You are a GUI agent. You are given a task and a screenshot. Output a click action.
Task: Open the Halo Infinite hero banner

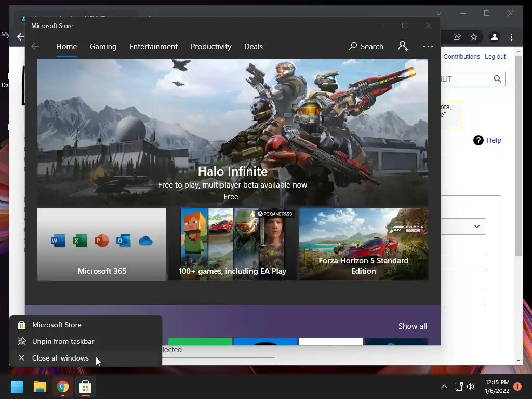point(232,132)
